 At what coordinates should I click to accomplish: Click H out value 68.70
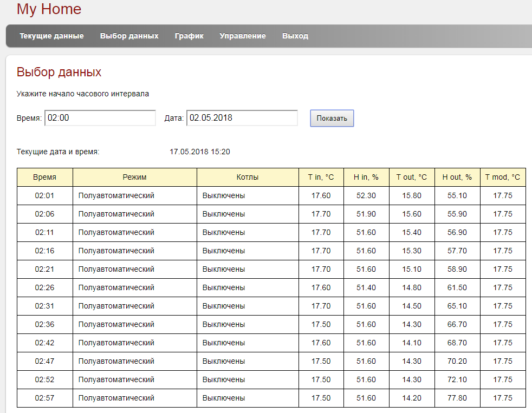(x=457, y=343)
